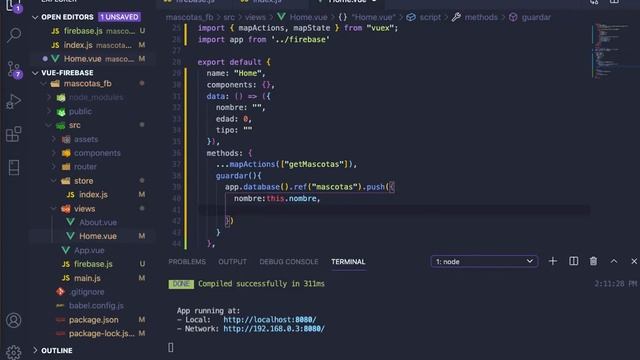Open the 192.168.0.3:8080 network link
Image resolution: width=640 pixels, height=360 pixels.
coord(274,329)
